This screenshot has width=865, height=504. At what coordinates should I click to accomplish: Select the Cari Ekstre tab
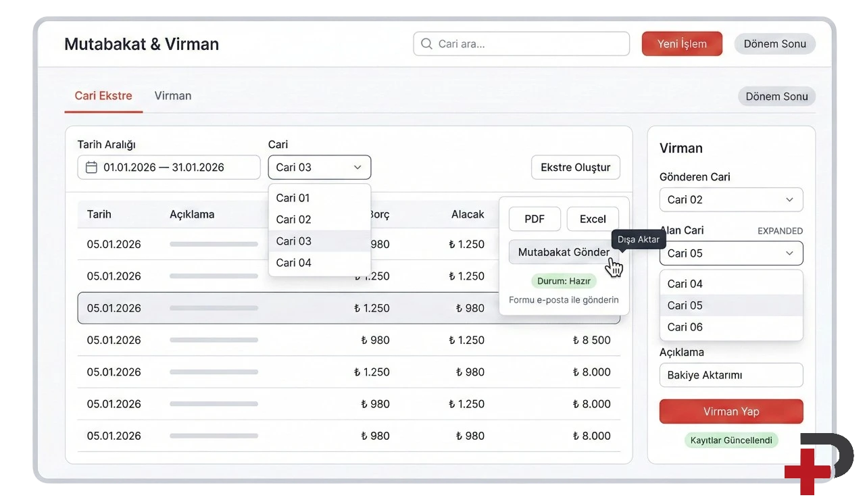click(103, 96)
